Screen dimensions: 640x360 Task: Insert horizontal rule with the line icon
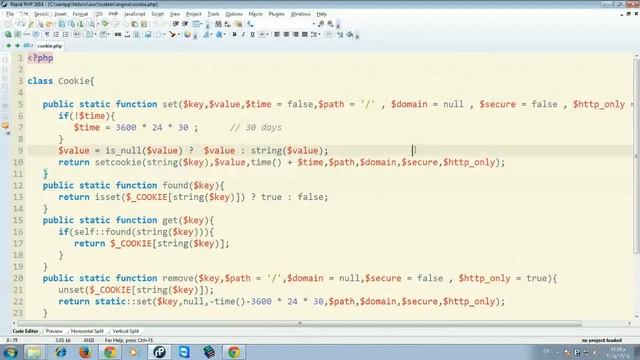point(27,35)
